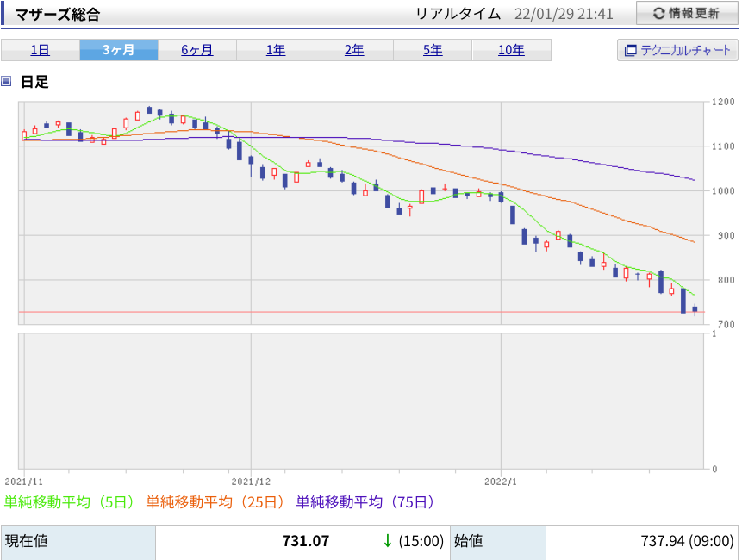Switch to the 2年 period tab
This screenshot has width=742, height=560.
(x=354, y=50)
